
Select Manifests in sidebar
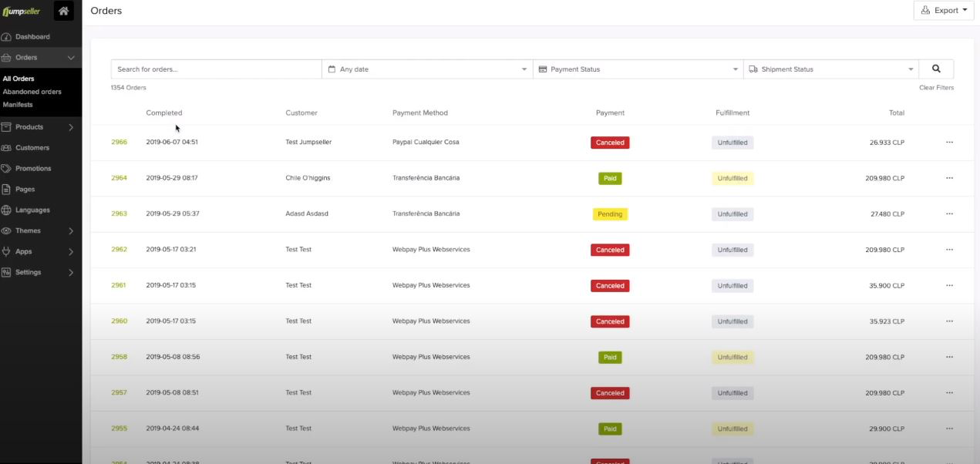18,105
